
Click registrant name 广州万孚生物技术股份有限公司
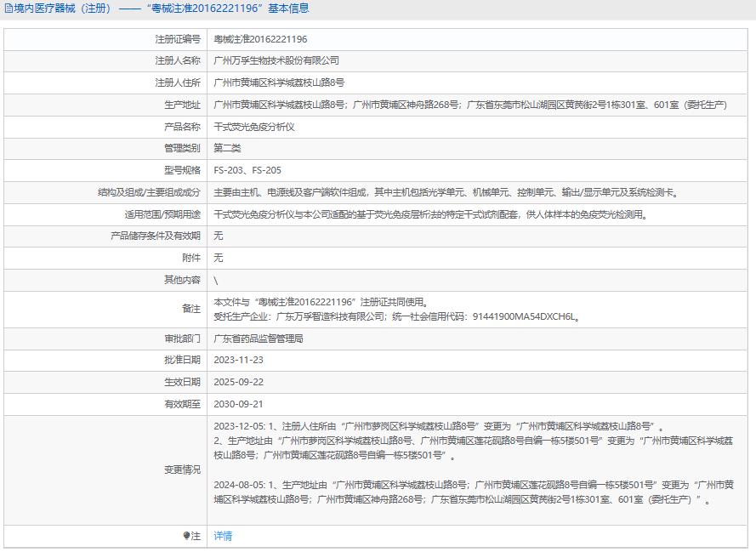pos(276,61)
